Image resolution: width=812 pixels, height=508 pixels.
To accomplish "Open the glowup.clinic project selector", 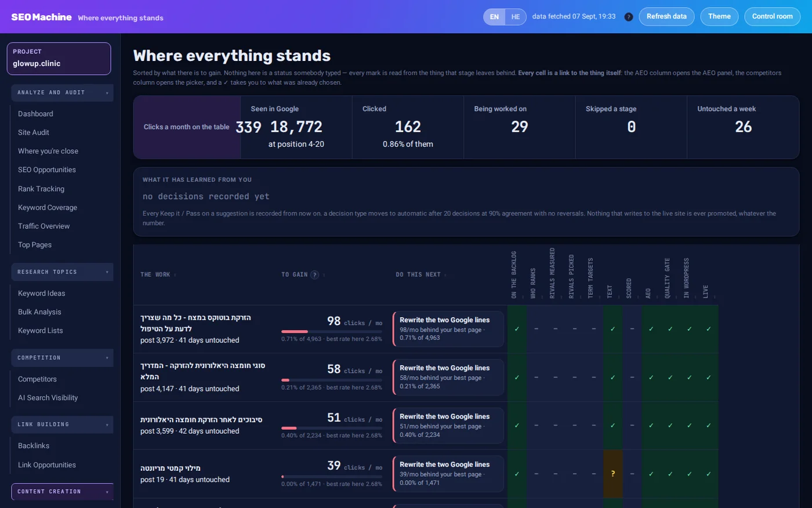I will point(59,58).
